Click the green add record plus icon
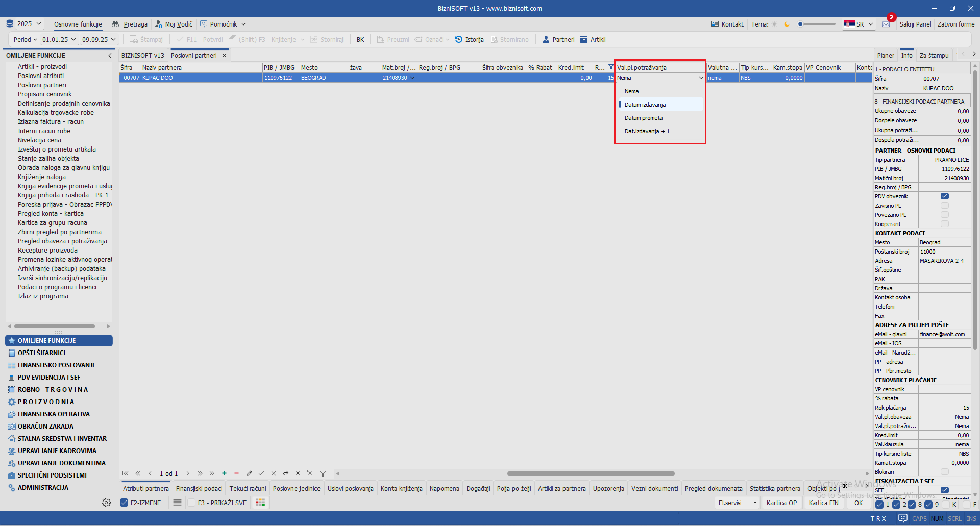 (x=224, y=473)
